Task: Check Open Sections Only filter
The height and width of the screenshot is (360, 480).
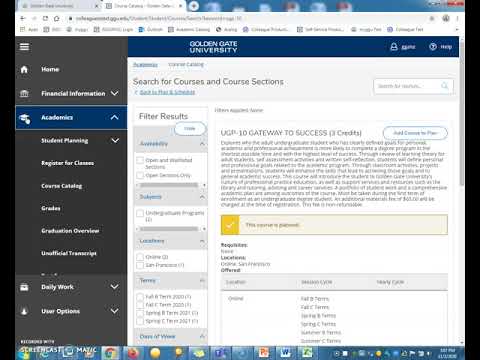Action: (140, 175)
